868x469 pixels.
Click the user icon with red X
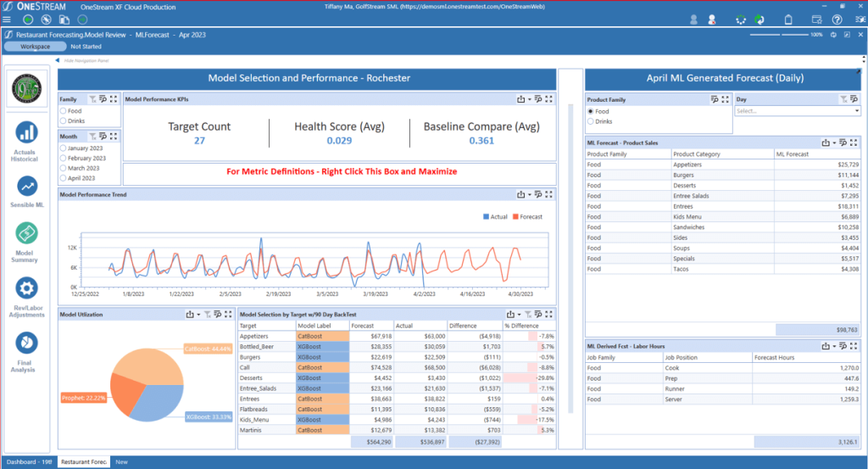pyautogui.click(x=712, y=20)
